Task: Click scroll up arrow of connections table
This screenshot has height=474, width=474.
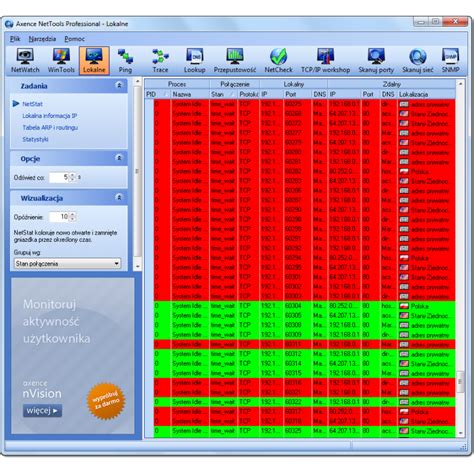Action: tap(460, 84)
